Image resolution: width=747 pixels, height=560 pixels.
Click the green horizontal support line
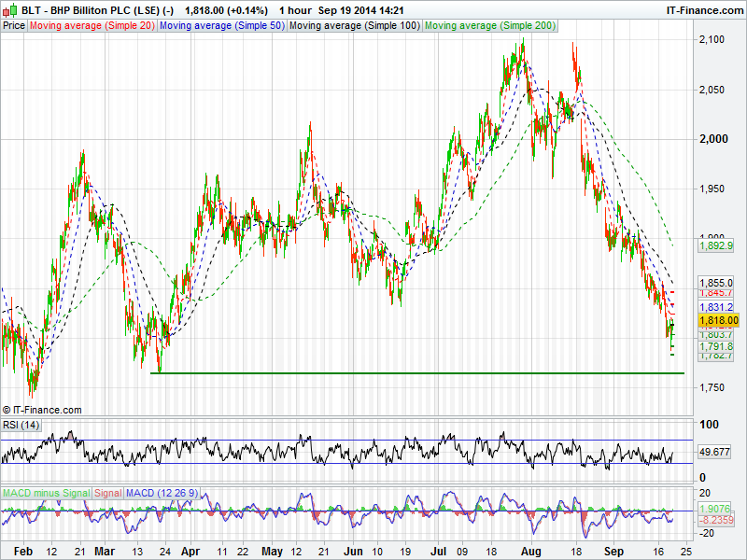click(420, 373)
